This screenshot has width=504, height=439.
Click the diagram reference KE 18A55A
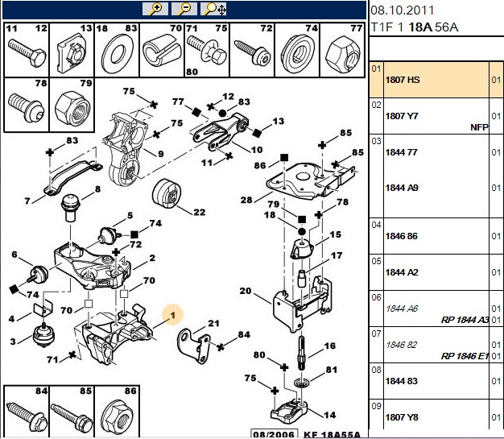pyautogui.click(x=332, y=434)
